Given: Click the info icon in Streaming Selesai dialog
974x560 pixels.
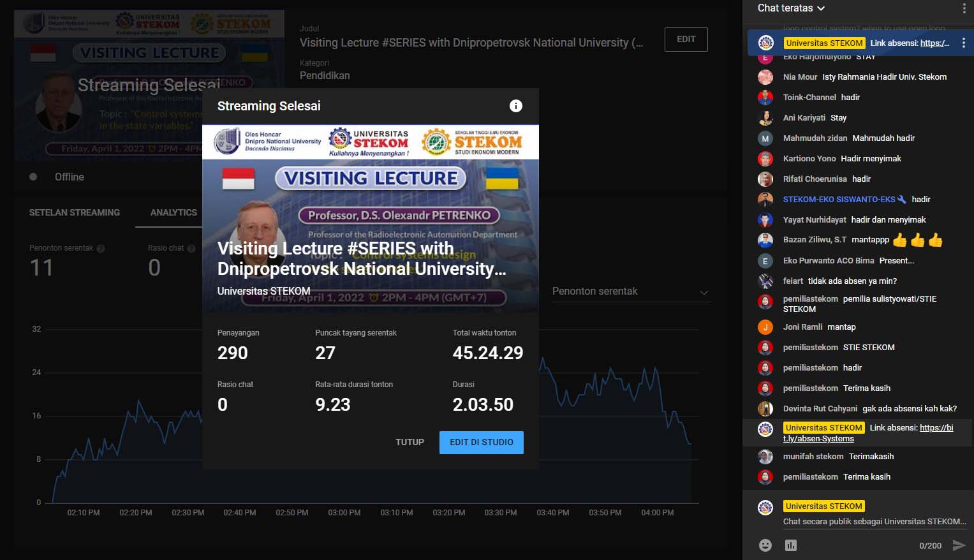Looking at the screenshot, I should (516, 106).
